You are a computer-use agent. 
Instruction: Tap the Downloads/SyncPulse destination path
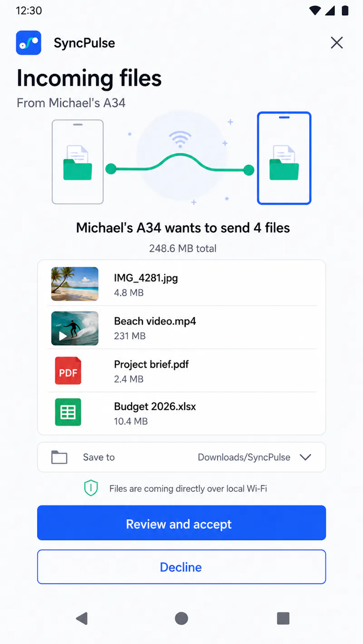click(244, 457)
